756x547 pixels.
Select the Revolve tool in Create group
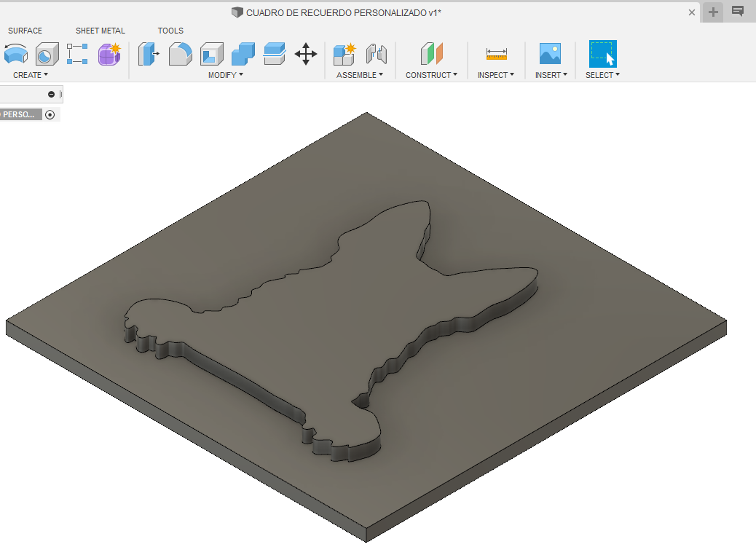[16, 54]
